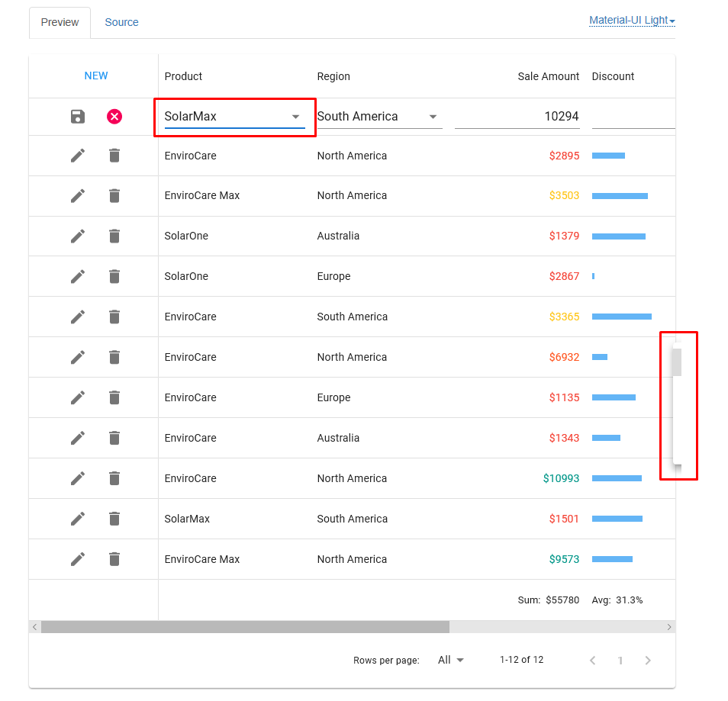
Task: Switch to the Source tab
Action: [121, 22]
